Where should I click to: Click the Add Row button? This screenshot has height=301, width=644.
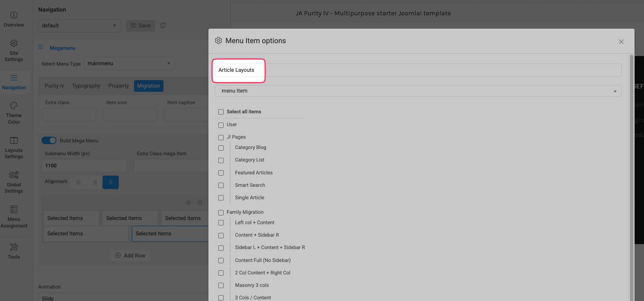click(130, 255)
